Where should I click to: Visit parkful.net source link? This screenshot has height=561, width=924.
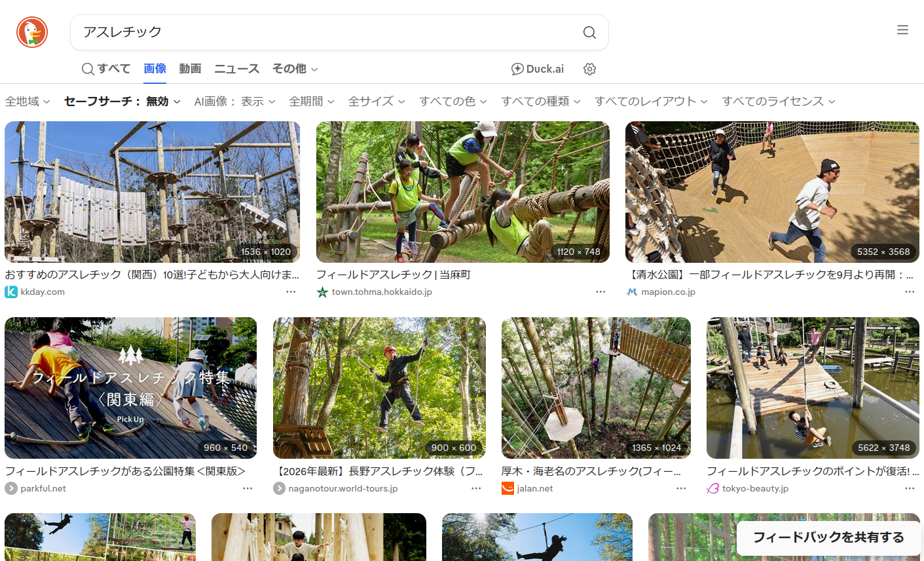(x=43, y=489)
